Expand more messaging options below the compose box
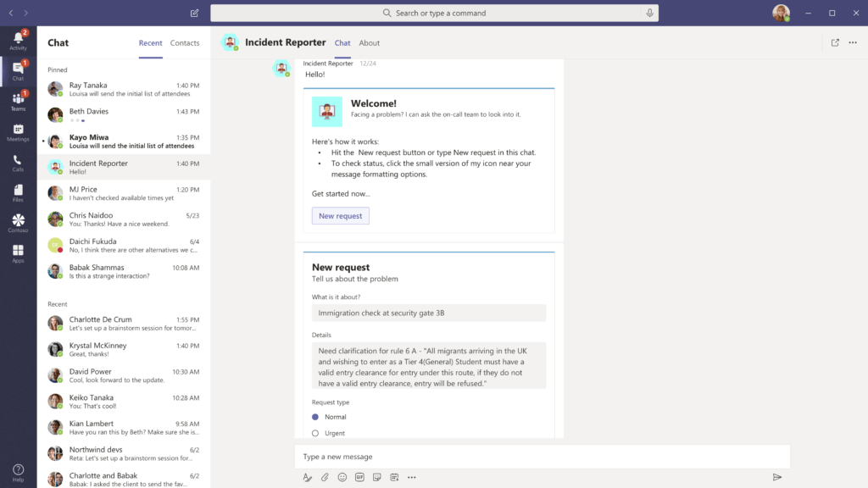Screen dimensions: 868x488 (x=411, y=477)
